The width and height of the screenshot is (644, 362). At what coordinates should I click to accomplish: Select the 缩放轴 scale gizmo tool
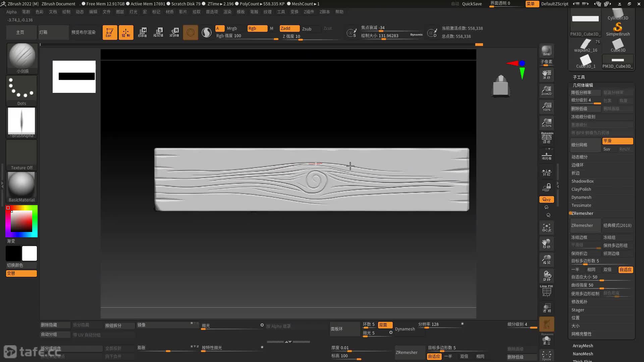[x=158, y=33]
